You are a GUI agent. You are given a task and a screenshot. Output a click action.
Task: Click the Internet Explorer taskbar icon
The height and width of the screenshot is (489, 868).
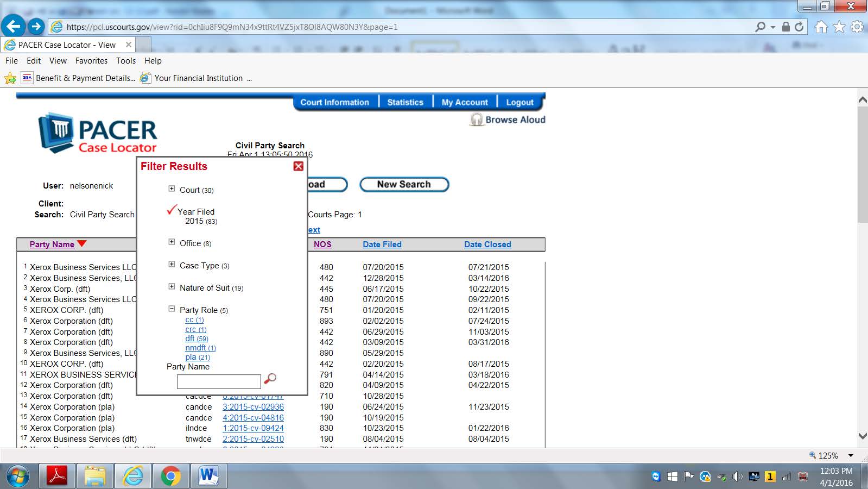(x=132, y=477)
